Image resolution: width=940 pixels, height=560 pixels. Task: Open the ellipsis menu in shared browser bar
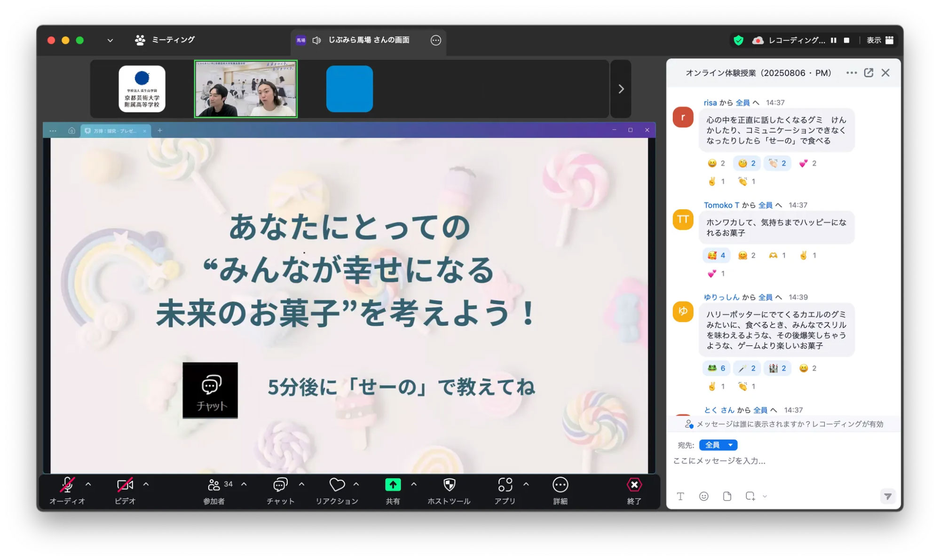[53, 131]
